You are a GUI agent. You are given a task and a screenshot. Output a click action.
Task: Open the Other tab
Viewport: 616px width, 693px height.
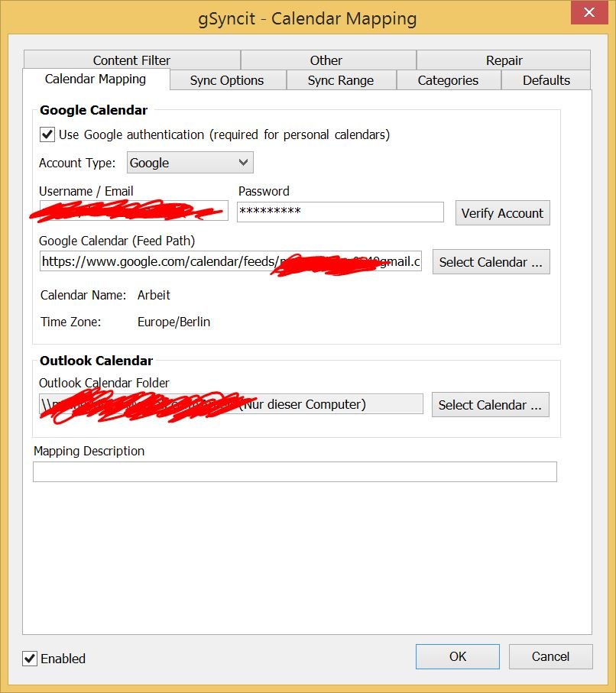click(328, 60)
